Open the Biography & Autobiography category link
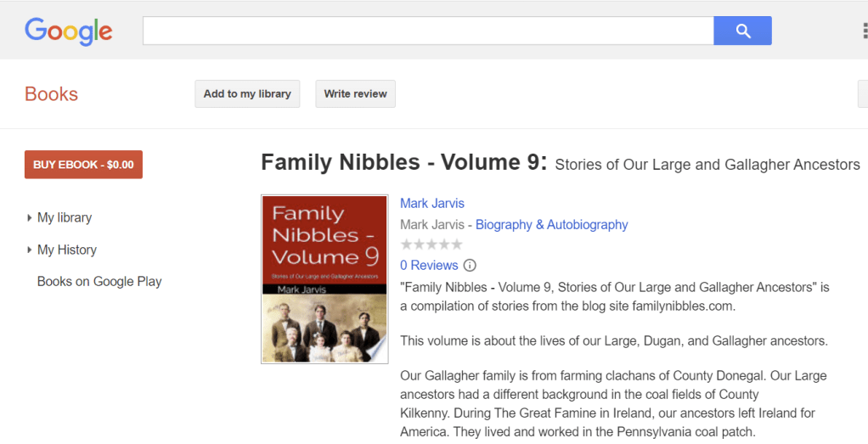868x444 pixels. 551,225
